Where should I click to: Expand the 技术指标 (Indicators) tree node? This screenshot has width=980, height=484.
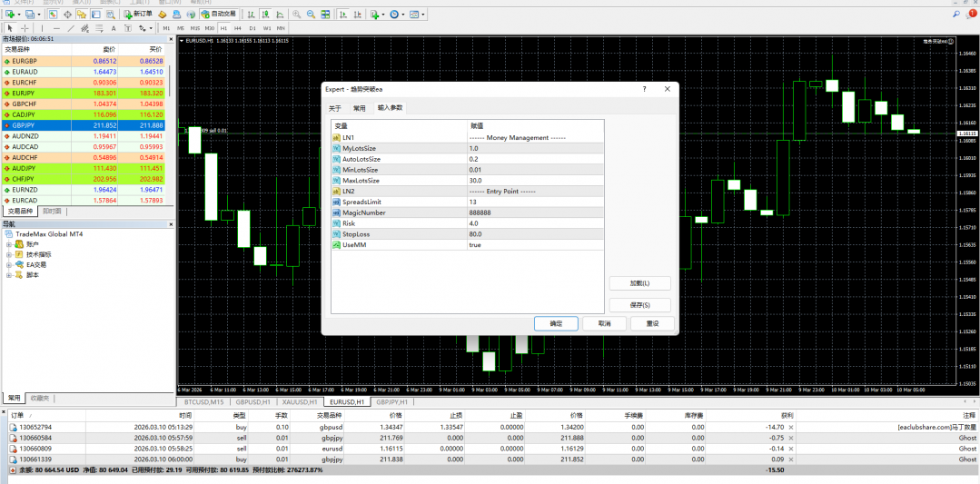pos(8,254)
